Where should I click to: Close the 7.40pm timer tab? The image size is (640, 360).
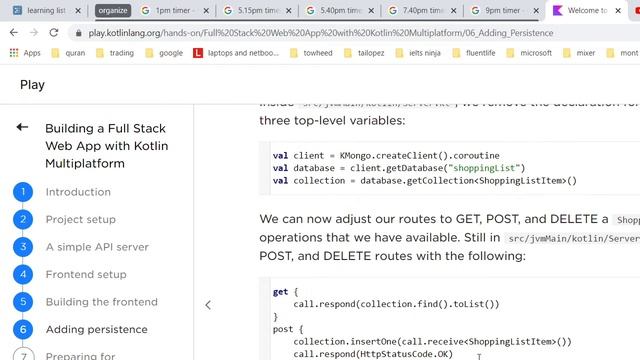click(453, 11)
